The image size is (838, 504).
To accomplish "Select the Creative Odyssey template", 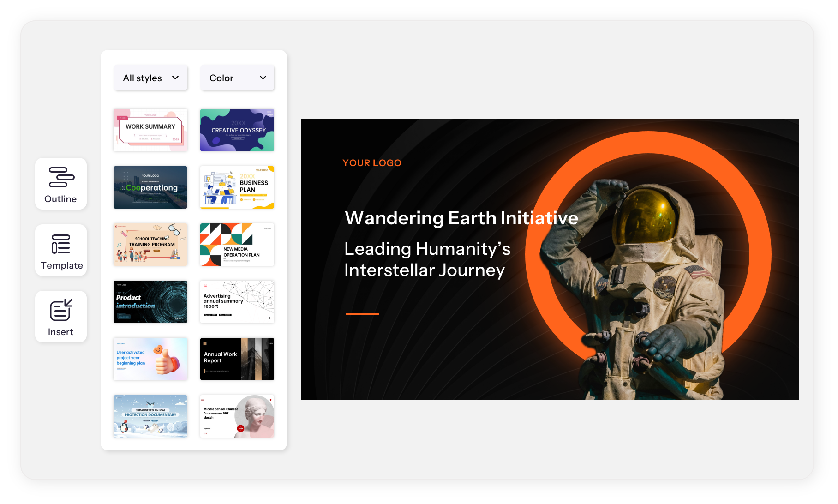I will point(237,130).
